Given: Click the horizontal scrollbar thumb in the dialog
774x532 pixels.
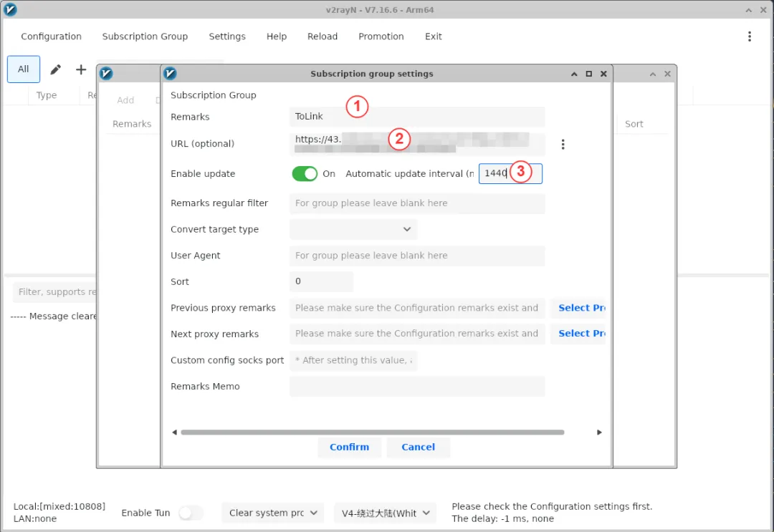Looking at the screenshot, I should tap(373, 432).
